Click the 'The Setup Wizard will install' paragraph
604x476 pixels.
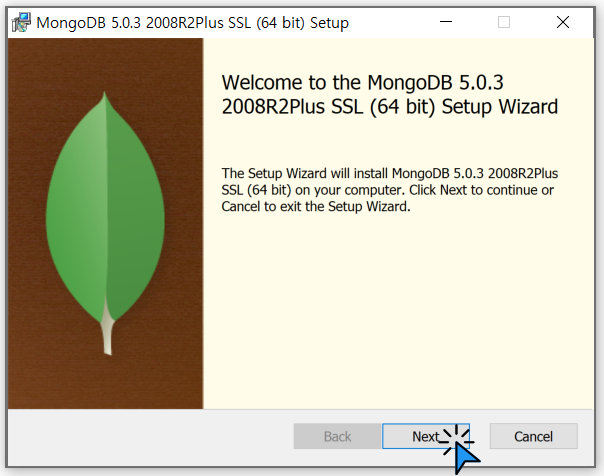point(389,190)
